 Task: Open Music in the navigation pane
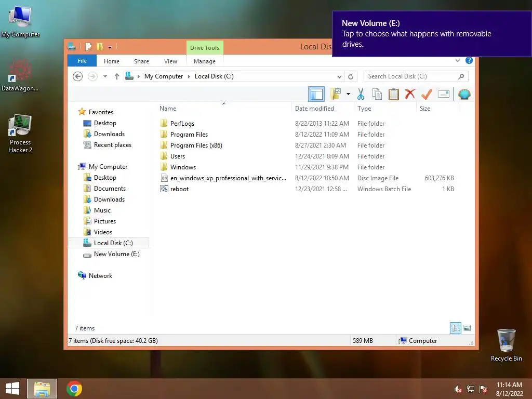coord(102,210)
